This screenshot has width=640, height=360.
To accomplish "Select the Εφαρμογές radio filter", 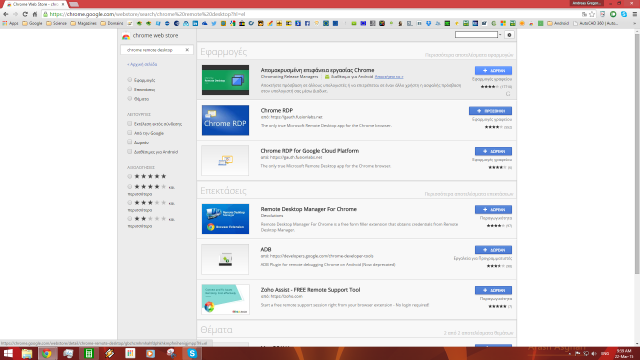I will click(129, 80).
